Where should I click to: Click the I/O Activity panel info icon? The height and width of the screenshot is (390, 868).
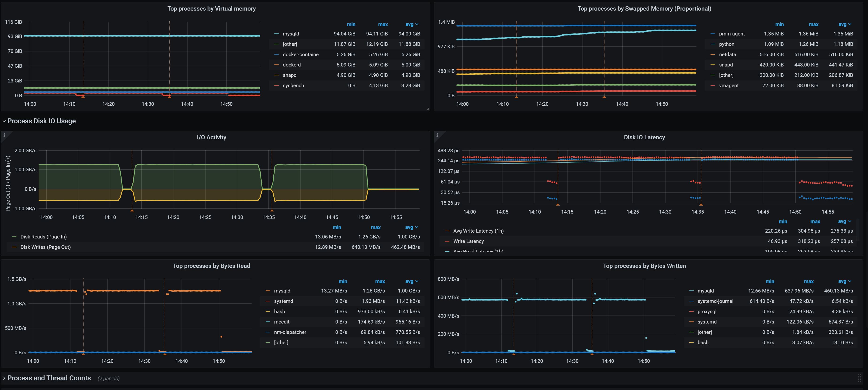click(x=4, y=135)
